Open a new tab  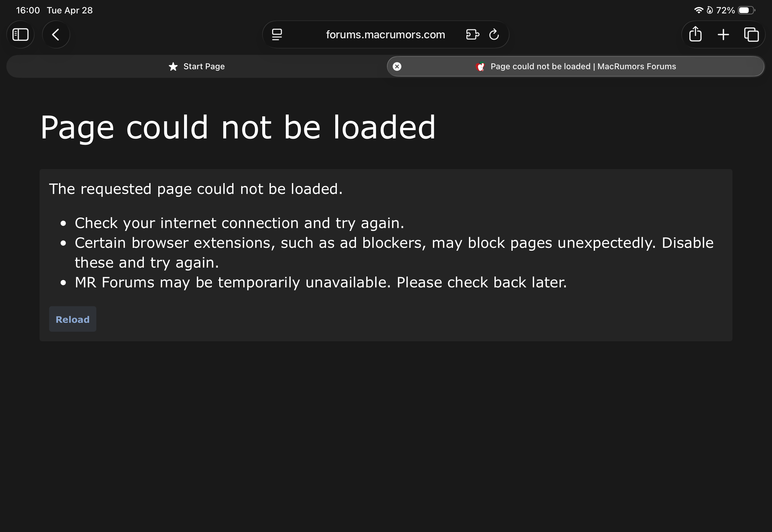(x=723, y=34)
